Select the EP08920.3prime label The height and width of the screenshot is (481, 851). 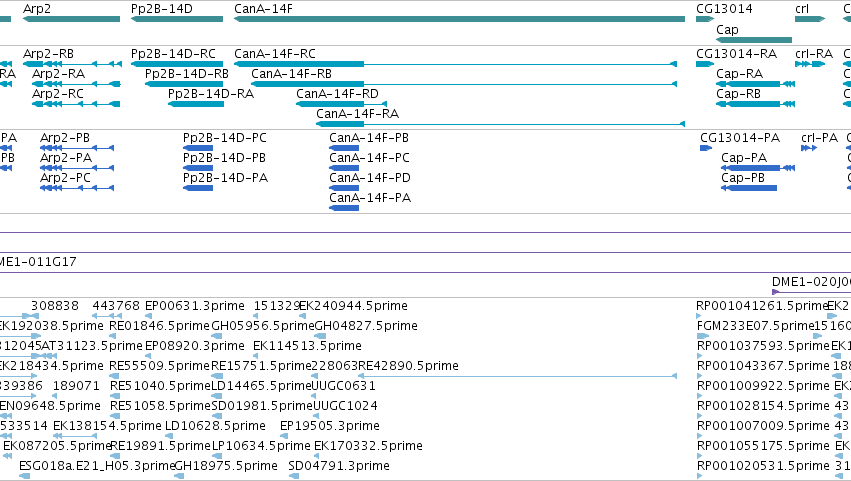195,346
